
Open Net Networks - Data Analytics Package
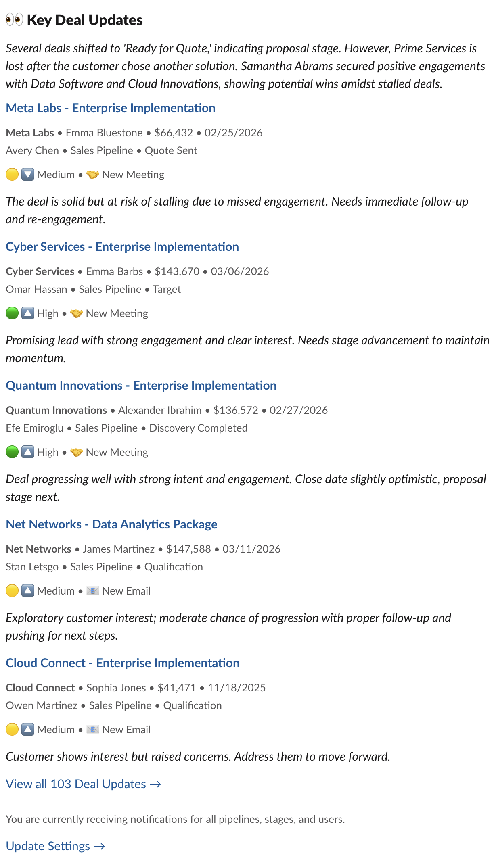pos(111,524)
